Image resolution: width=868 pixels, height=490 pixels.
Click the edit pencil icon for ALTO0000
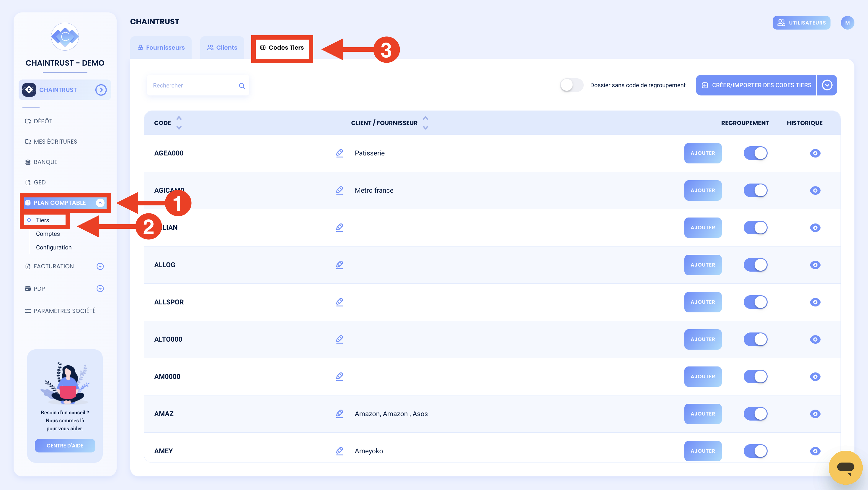pos(339,339)
